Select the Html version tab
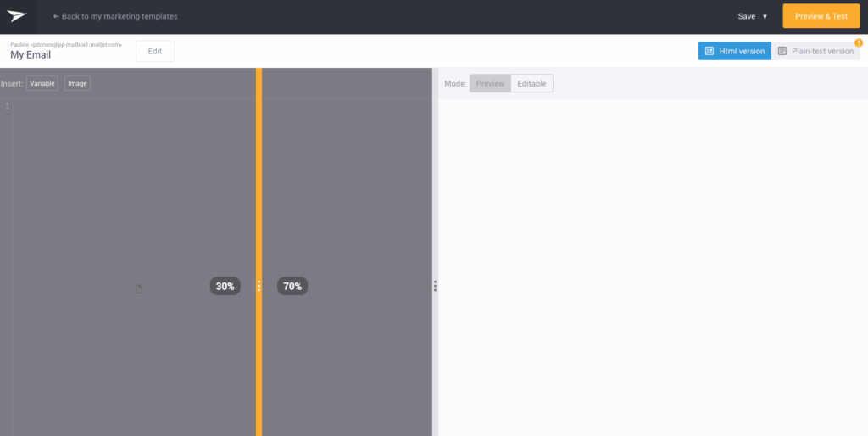Screen dimensions: 868x436 coord(734,51)
